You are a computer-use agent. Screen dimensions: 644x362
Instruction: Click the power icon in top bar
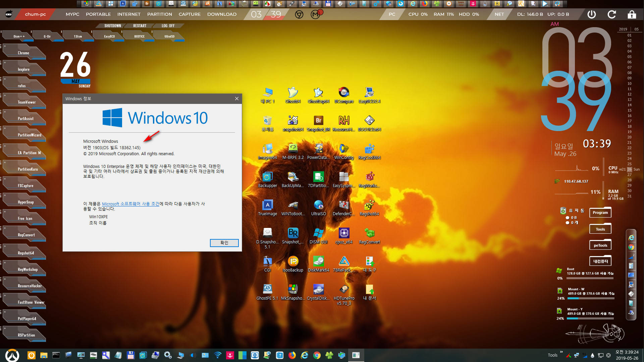(x=591, y=14)
